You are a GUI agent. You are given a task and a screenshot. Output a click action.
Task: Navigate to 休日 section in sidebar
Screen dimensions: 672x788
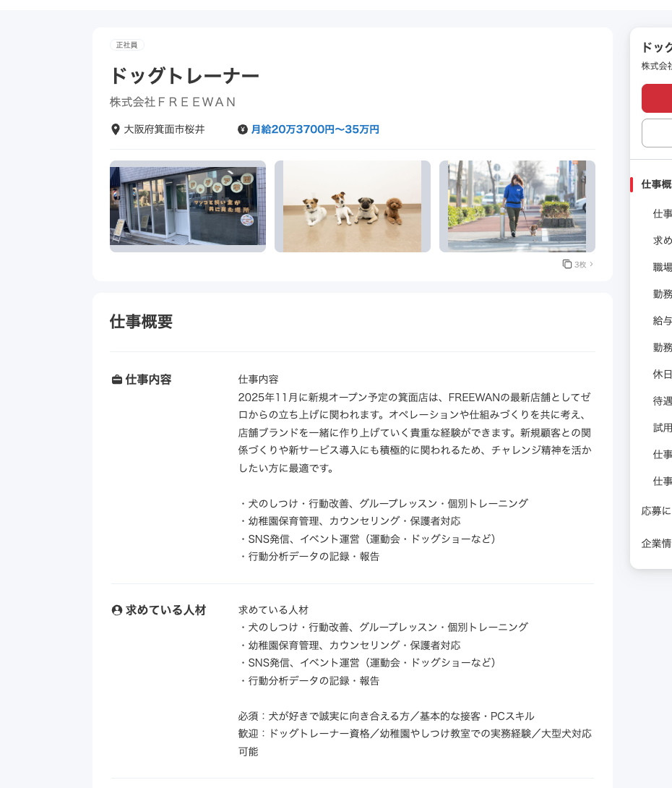click(x=662, y=374)
